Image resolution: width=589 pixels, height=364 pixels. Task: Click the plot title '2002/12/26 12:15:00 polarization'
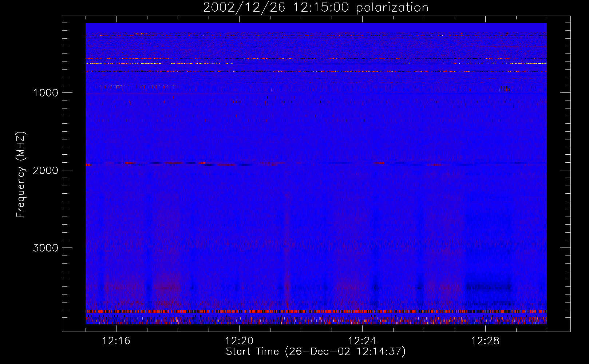(x=316, y=8)
